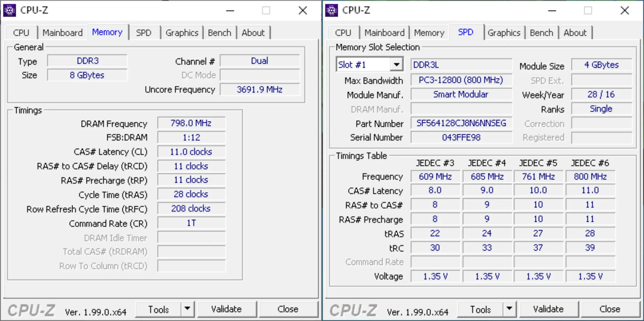Go to Bench tab in left window
The image size is (644, 321).
point(219,33)
